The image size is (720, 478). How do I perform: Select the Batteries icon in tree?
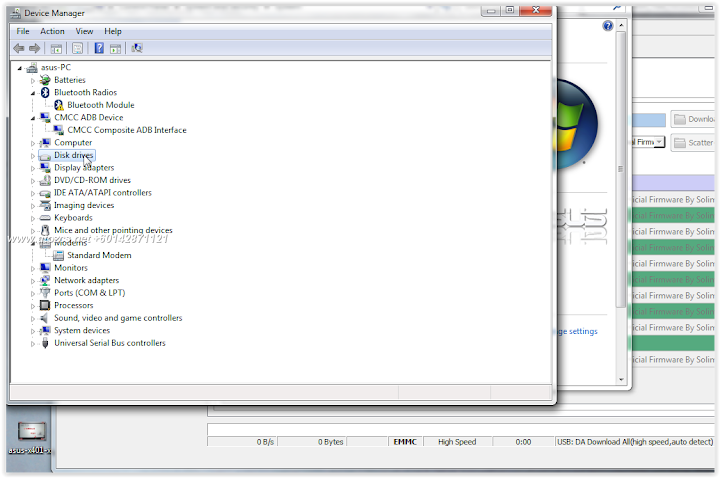tap(45, 80)
